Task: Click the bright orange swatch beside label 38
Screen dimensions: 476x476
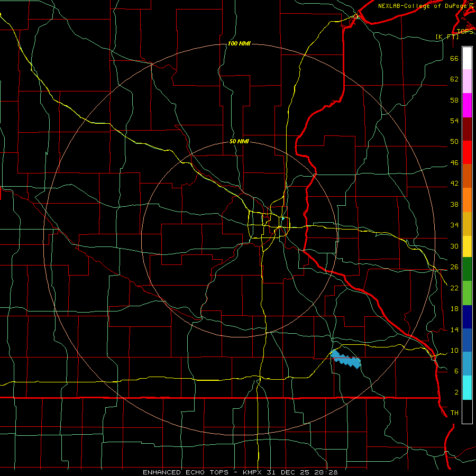Action: pyautogui.click(x=467, y=200)
